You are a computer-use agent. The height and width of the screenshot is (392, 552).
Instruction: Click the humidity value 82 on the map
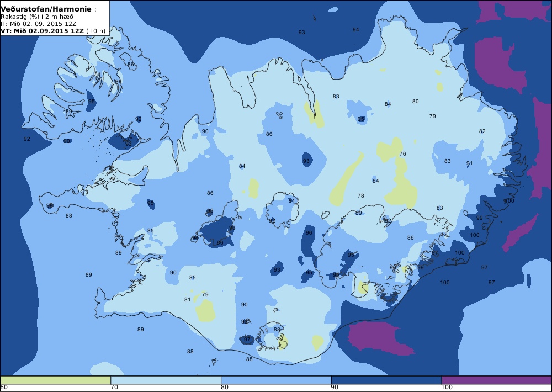point(482,131)
